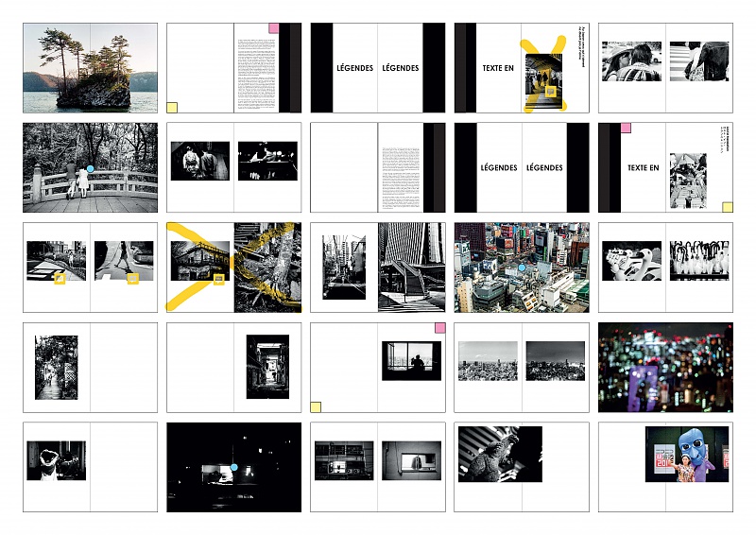Click the TEXTE EN label in the second row
This screenshot has width=756, height=535.
(x=643, y=167)
